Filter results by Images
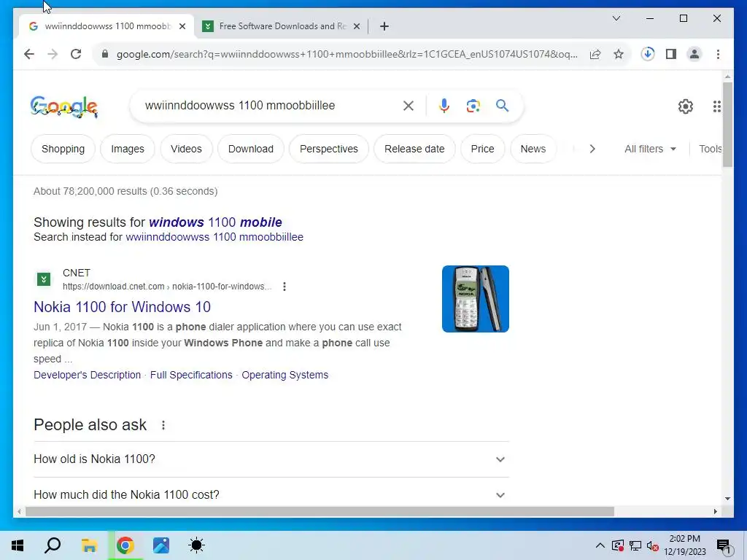This screenshot has height=560, width=747. click(127, 149)
